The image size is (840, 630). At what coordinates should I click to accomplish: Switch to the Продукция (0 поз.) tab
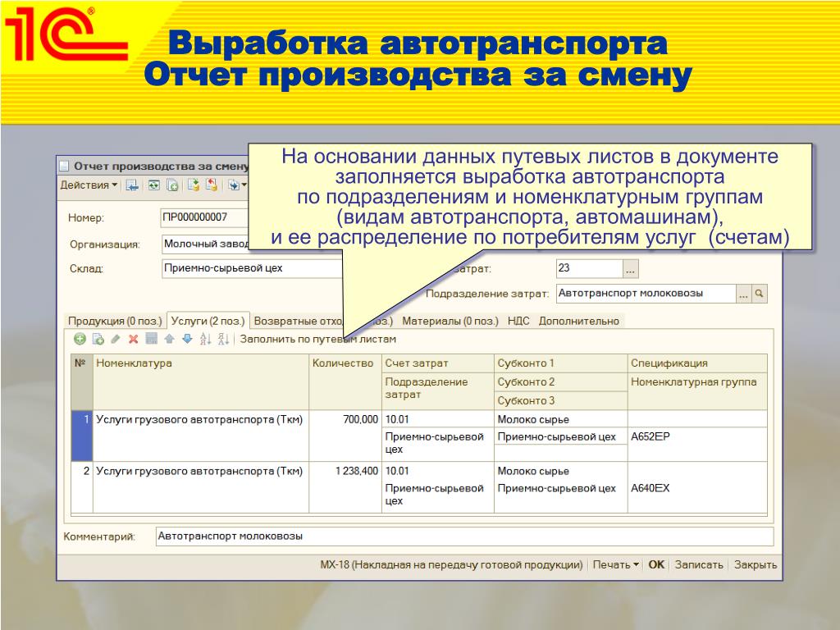point(115,321)
